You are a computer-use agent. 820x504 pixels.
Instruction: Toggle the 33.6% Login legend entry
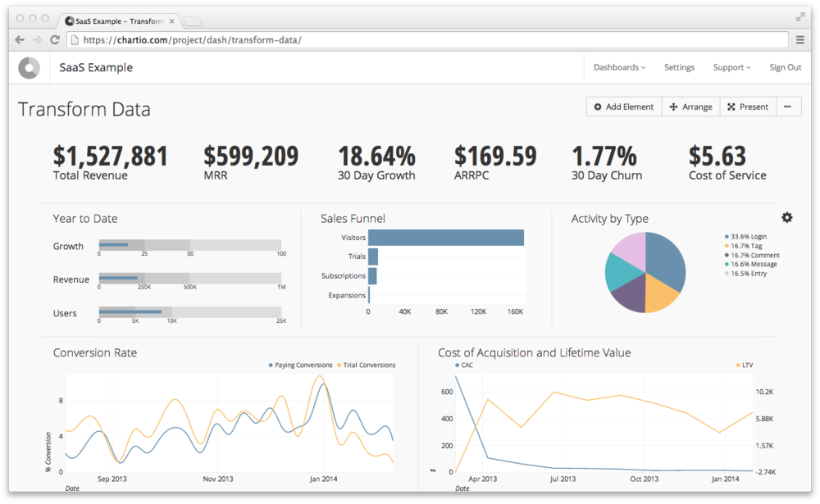745,237
